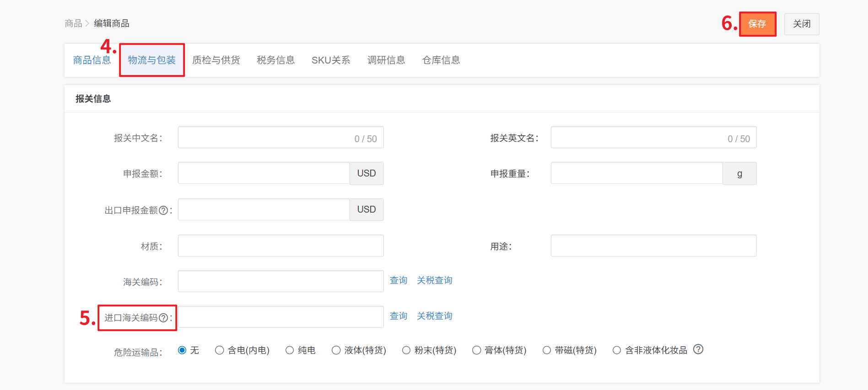
Task: Select the 无 dangerous goods radio button
Action: [182, 350]
